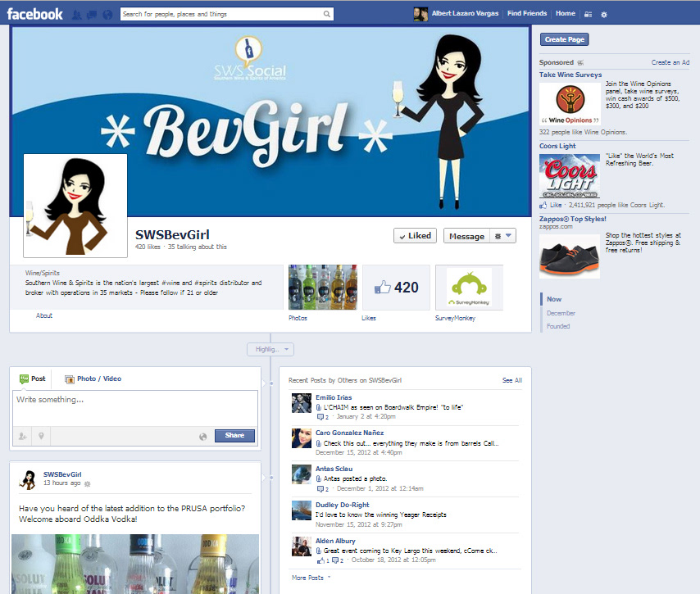Click Dudley Do-Right name link
Viewport: 700px width, 594px height.
(342, 505)
